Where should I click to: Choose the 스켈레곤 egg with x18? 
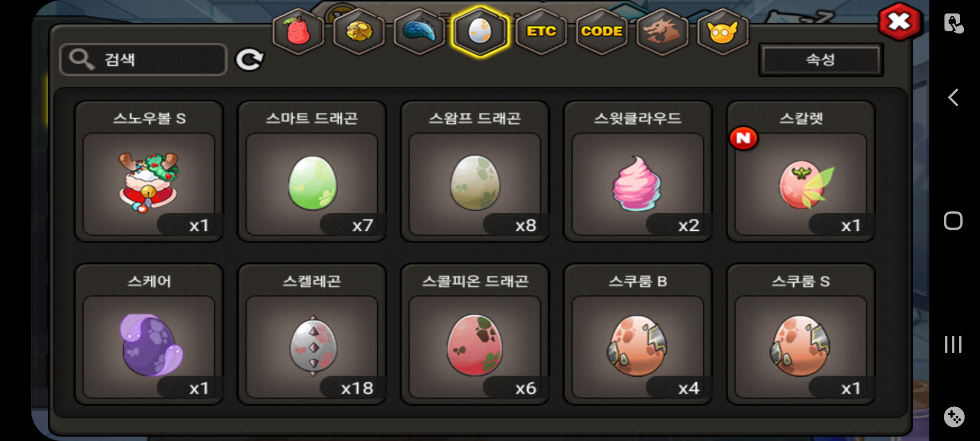point(312,334)
